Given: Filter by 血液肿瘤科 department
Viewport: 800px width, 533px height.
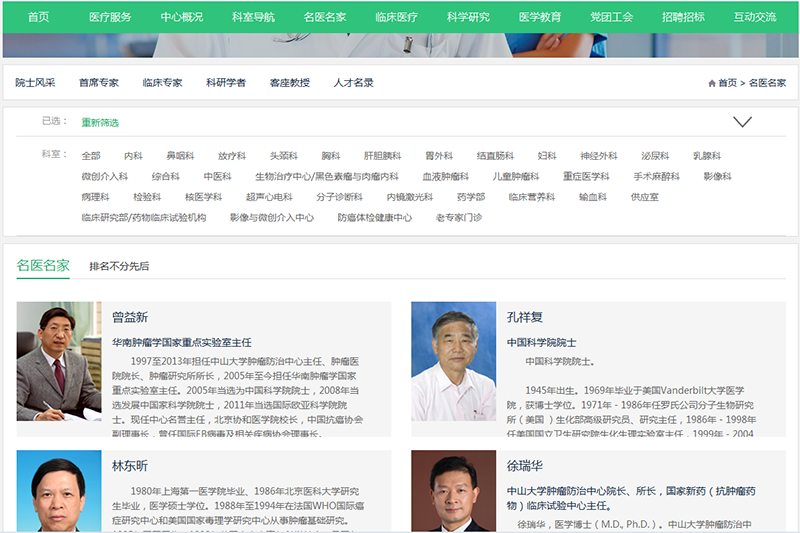Looking at the screenshot, I should tap(445, 176).
